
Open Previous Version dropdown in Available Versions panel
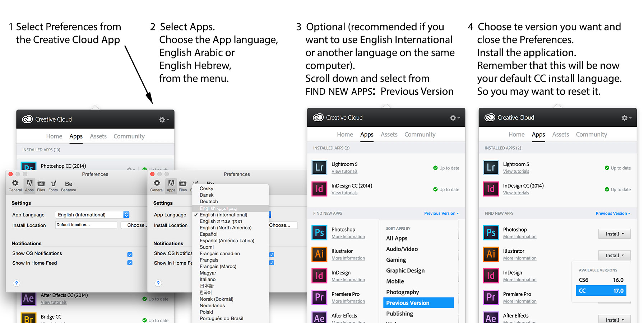coord(613,213)
